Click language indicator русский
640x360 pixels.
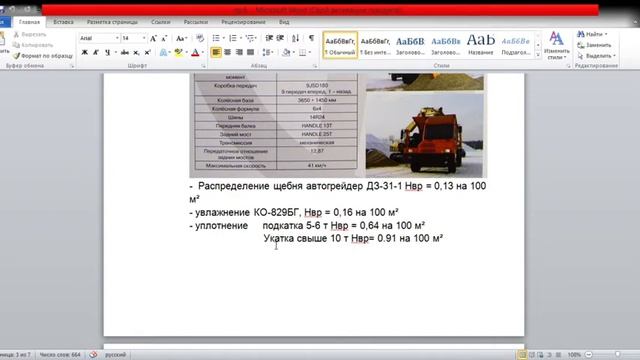pyautogui.click(x=116, y=355)
